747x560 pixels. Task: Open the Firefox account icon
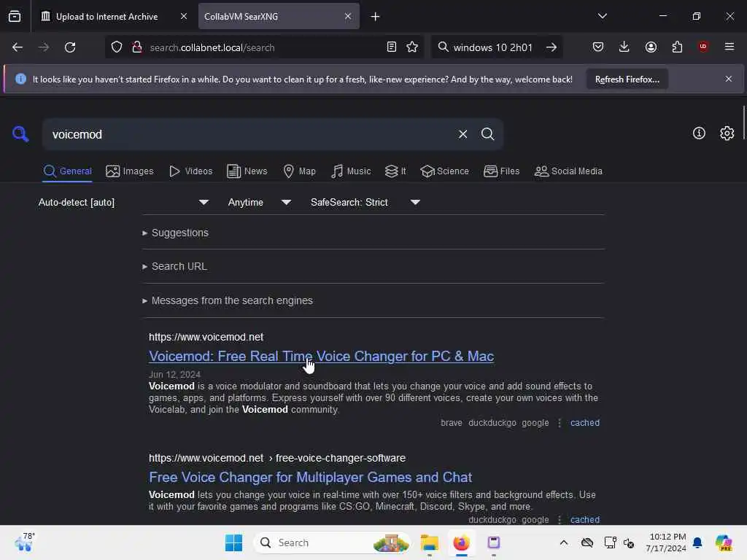pos(651,47)
